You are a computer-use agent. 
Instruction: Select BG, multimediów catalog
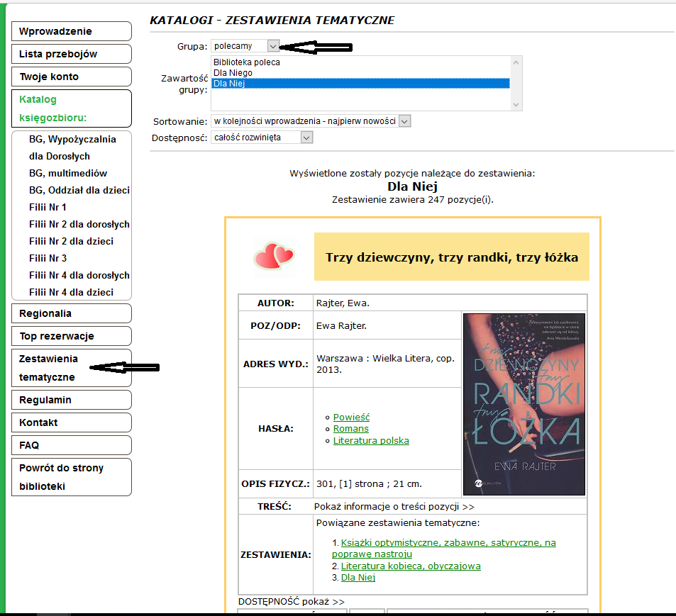68,173
